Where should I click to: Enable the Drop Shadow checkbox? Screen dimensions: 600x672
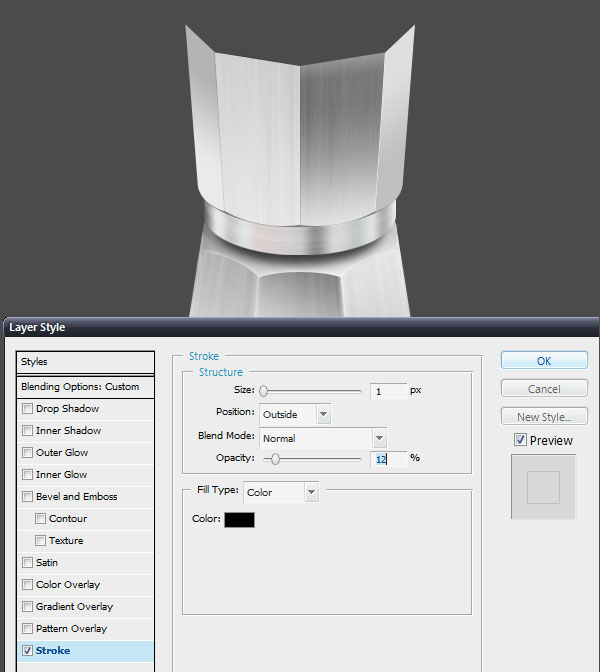pyautogui.click(x=27, y=408)
